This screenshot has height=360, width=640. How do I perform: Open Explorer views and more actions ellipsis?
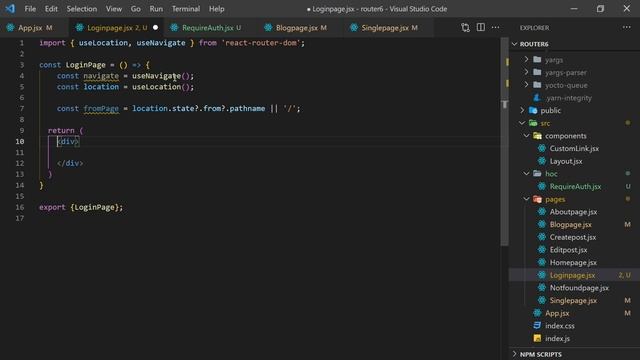click(x=627, y=28)
